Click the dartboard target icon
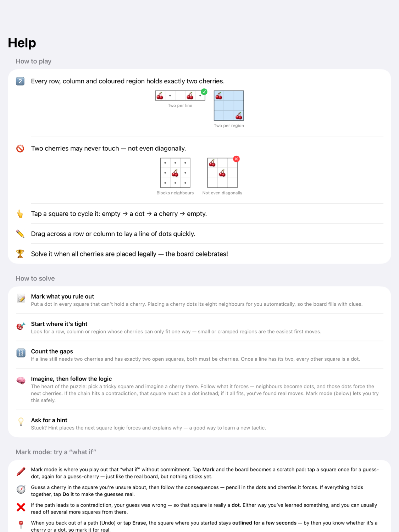This screenshot has height=532, width=399. (21, 326)
